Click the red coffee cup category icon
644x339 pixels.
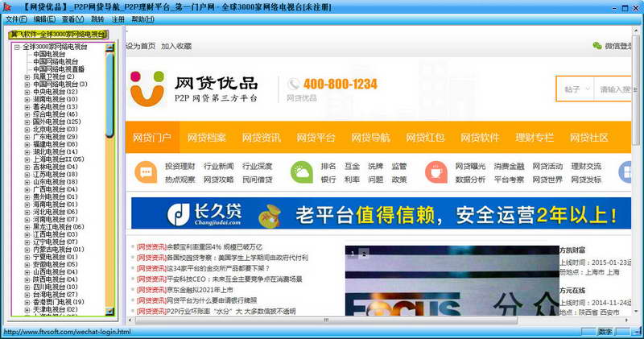click(436, 172)
